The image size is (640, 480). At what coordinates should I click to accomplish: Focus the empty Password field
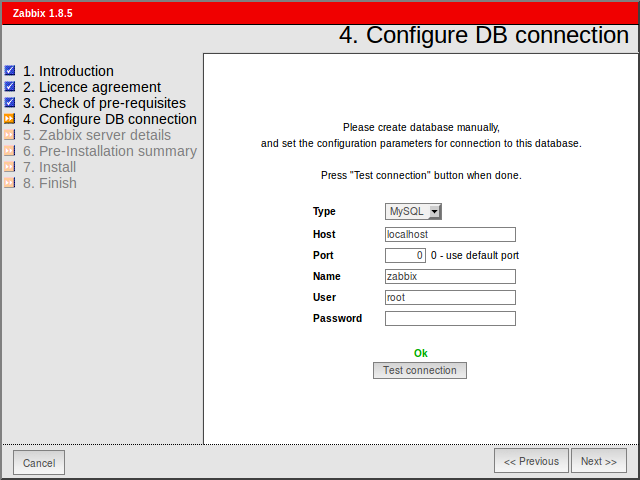[x=450, y=318]
